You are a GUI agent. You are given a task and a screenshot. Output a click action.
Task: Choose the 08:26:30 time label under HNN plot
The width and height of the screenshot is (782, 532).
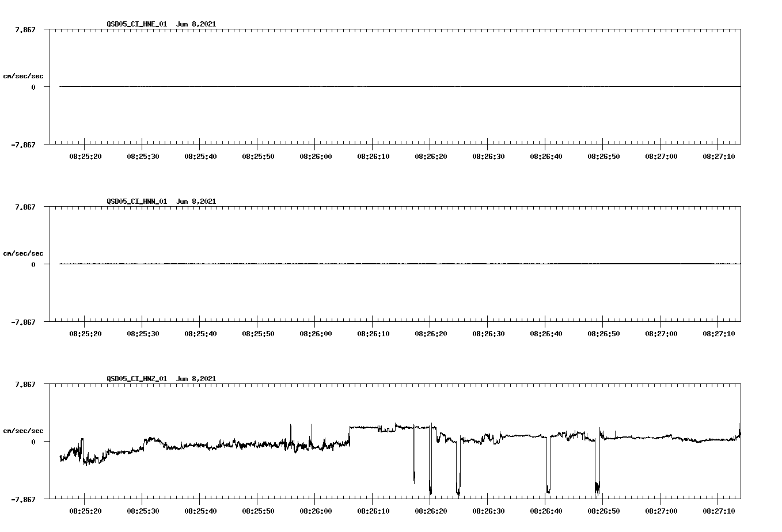click(x=488, y=334)
